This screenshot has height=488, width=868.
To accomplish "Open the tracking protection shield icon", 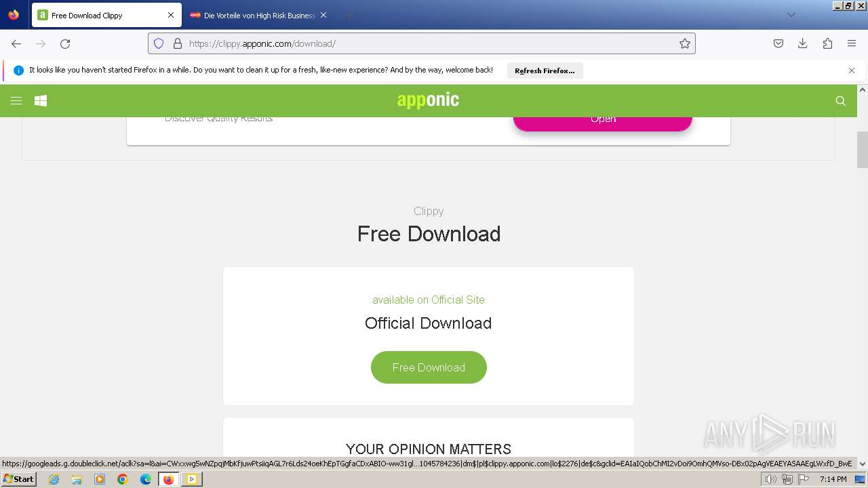I will coord(159,43).
